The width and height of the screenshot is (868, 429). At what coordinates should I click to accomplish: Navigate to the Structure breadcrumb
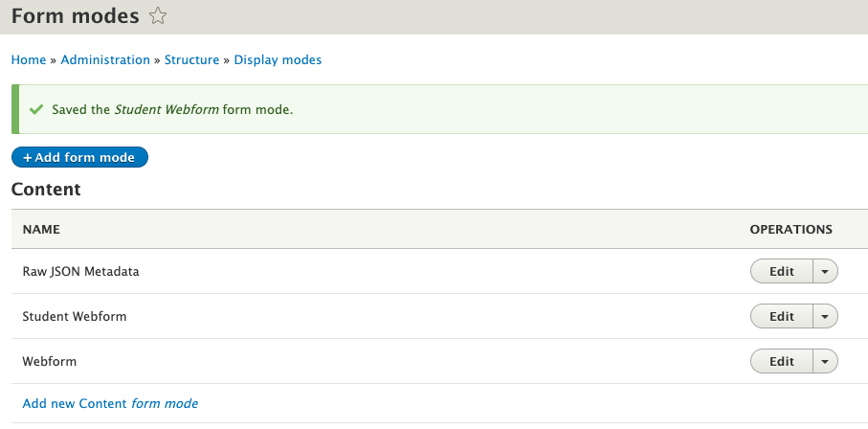coord(191,59)
